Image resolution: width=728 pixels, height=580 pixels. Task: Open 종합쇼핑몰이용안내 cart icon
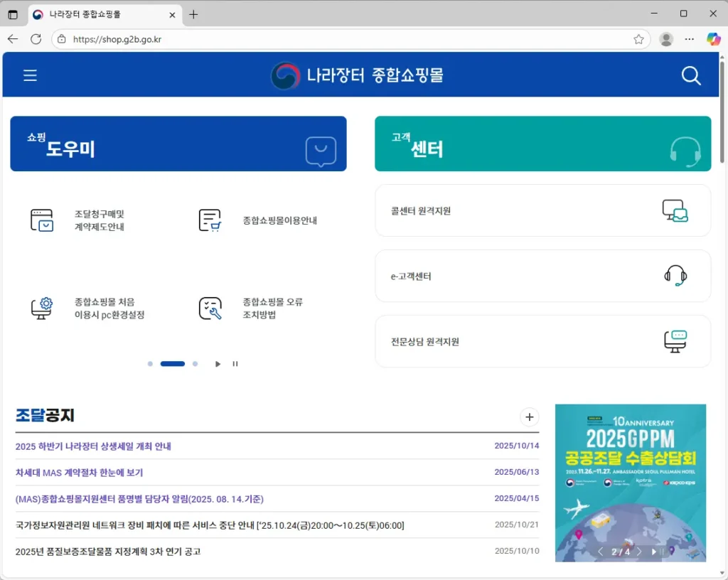pyautogui.click(x=210, y=220)
